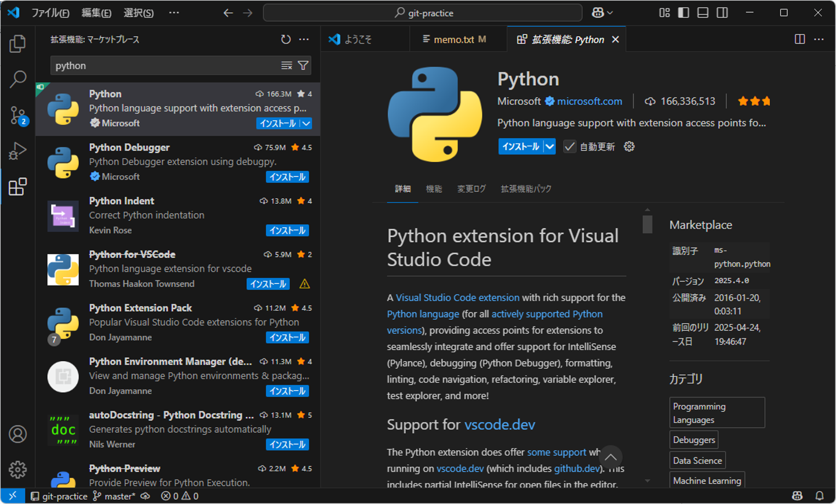This screenshot has height=504, width=836.
Task: Open Source Control view with 2 changes
Action: [x=17, y=115]
